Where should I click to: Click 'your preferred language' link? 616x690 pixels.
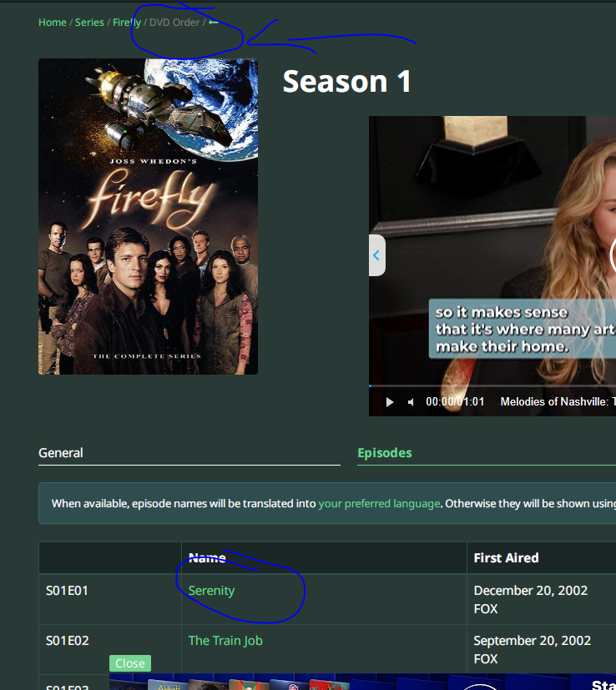click(x=378, y=504)
